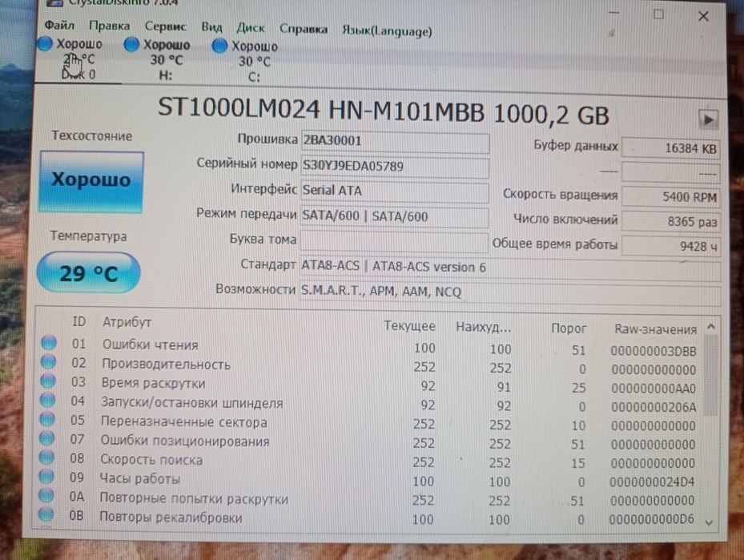Click the next disk arrow button
The height and width of the screenshot is (560, 744).
point(707,119)
